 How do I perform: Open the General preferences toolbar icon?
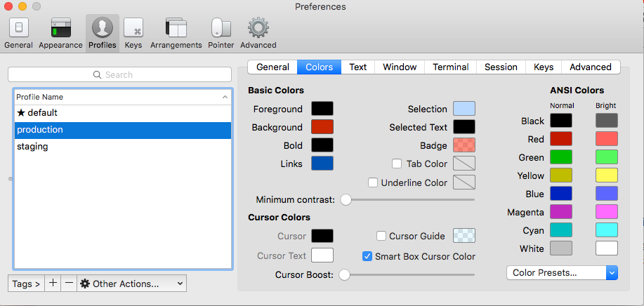pos(18,33)
